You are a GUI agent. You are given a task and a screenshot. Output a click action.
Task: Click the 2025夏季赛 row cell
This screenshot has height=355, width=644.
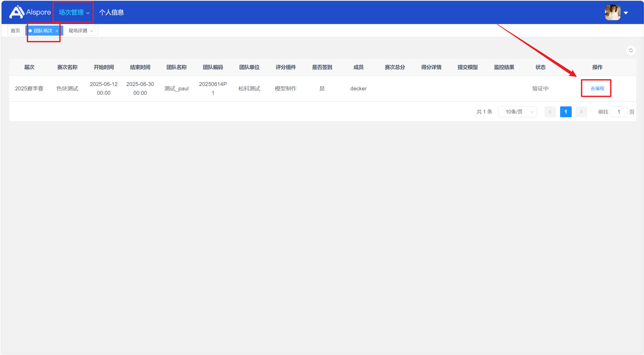click(x=29, y=89)
